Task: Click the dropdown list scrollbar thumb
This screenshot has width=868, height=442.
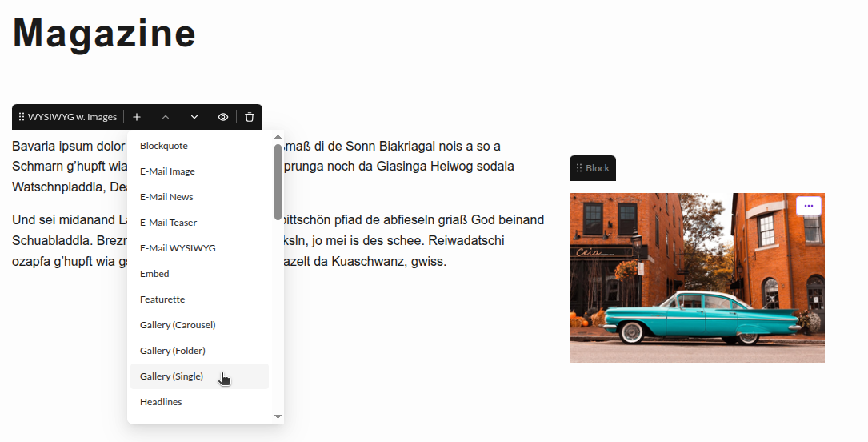Action: pyautogui.click(x=278, y=182)
